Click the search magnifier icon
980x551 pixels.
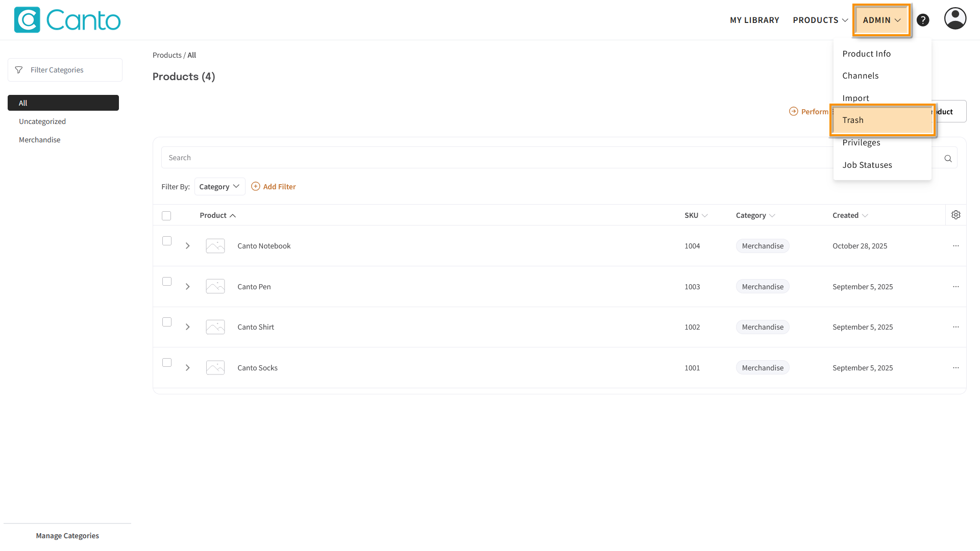948,158
